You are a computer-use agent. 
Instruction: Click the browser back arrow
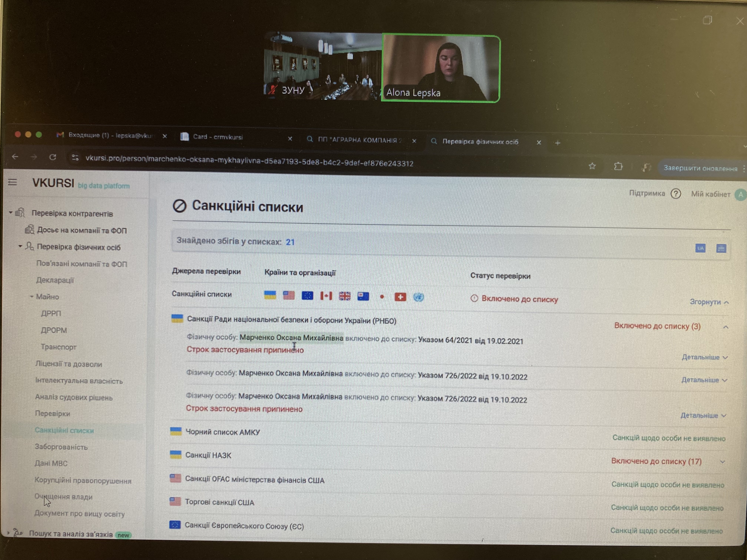(x=15, y=157)
